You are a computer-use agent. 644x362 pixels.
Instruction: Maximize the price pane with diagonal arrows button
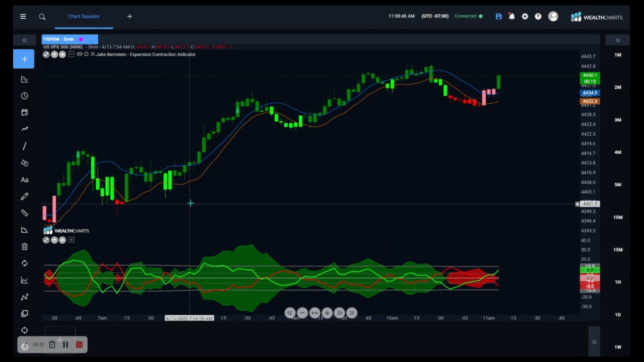tap(46, 54)
